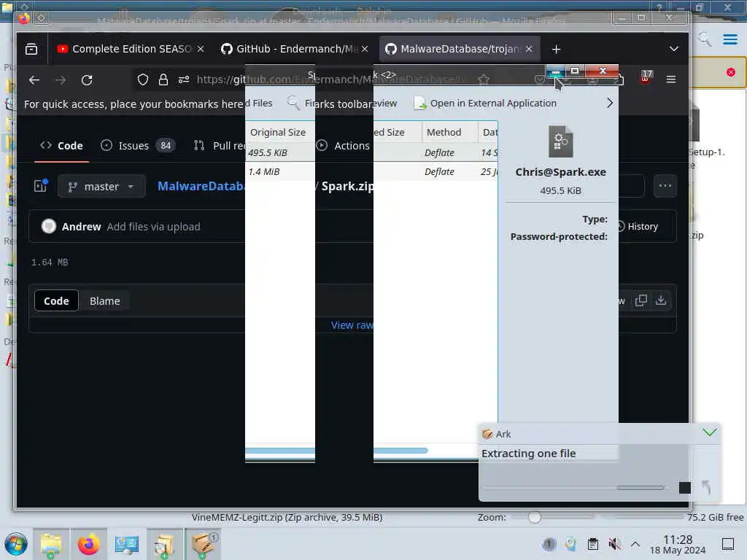Go back in Firefox with the back arrow

tap(34, 80)
